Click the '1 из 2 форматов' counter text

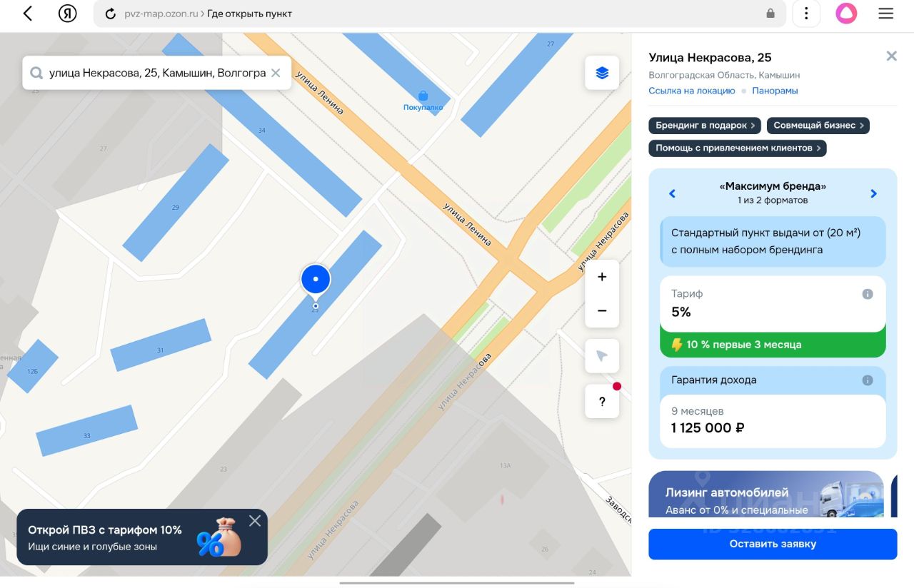pyautogui.click(x=773, y=201)
